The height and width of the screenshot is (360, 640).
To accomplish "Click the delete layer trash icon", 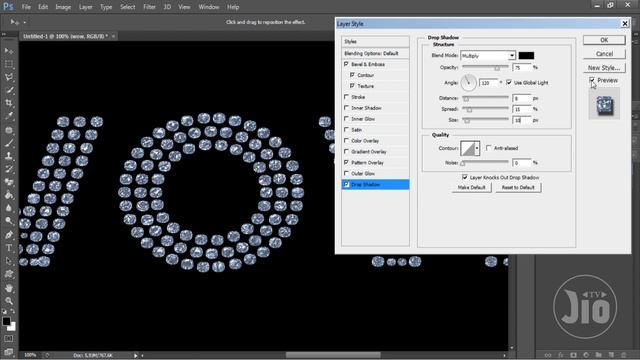I will point(623,355).
